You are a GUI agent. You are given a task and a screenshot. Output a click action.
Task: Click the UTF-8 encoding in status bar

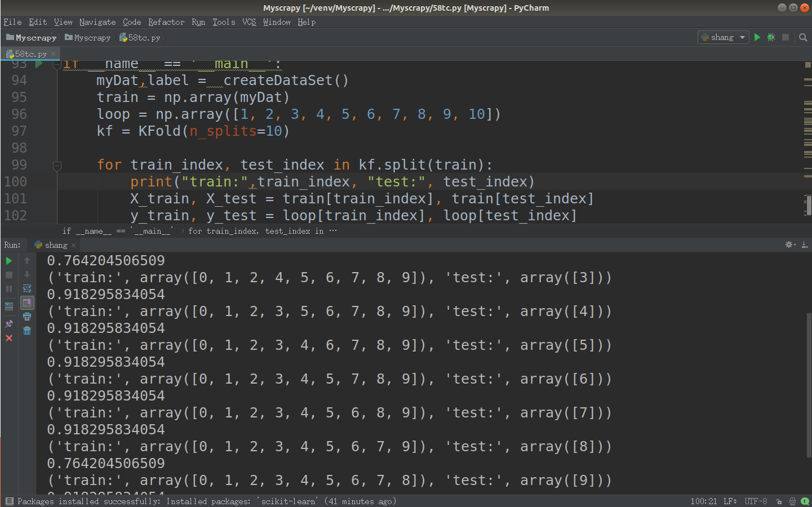(x=756, y=501)
